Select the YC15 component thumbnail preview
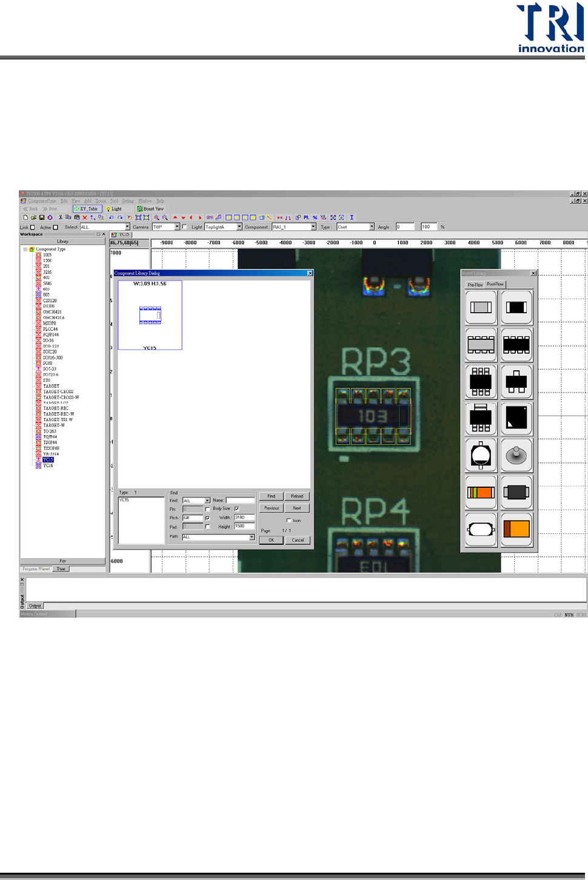 point(150,315)
